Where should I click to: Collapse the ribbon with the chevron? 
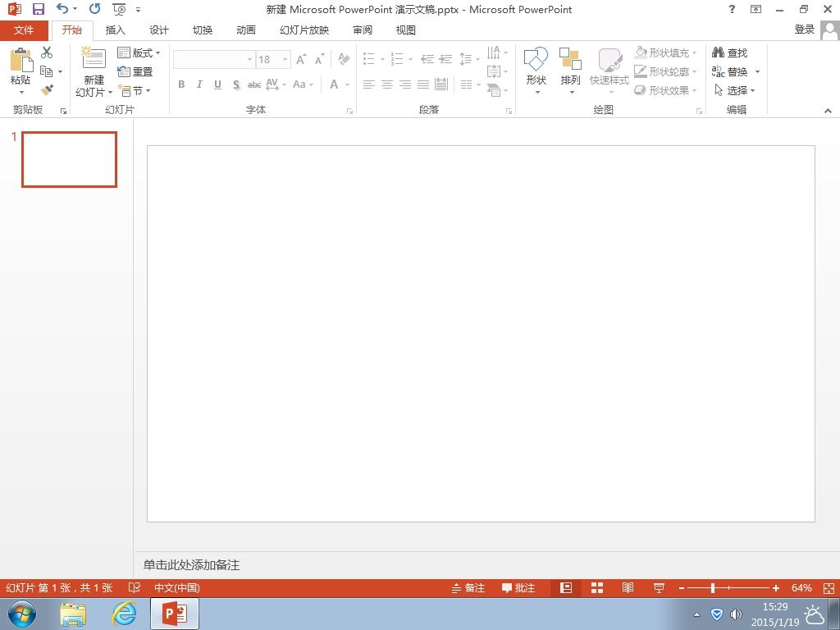(828, 111)
